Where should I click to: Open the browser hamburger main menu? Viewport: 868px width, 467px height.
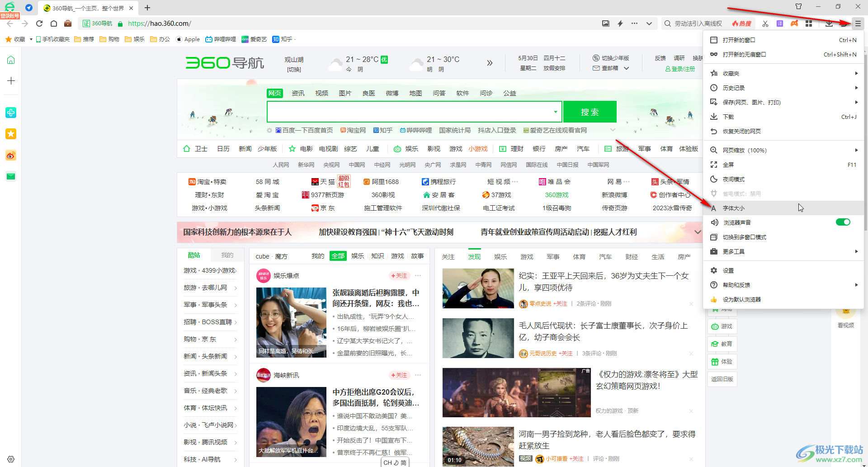(x=858, y=24)
